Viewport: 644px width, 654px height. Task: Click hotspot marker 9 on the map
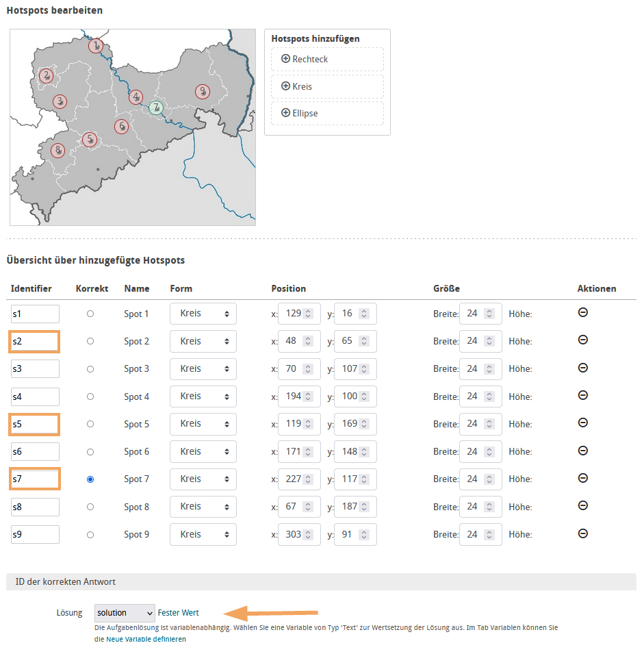(202, 91)
